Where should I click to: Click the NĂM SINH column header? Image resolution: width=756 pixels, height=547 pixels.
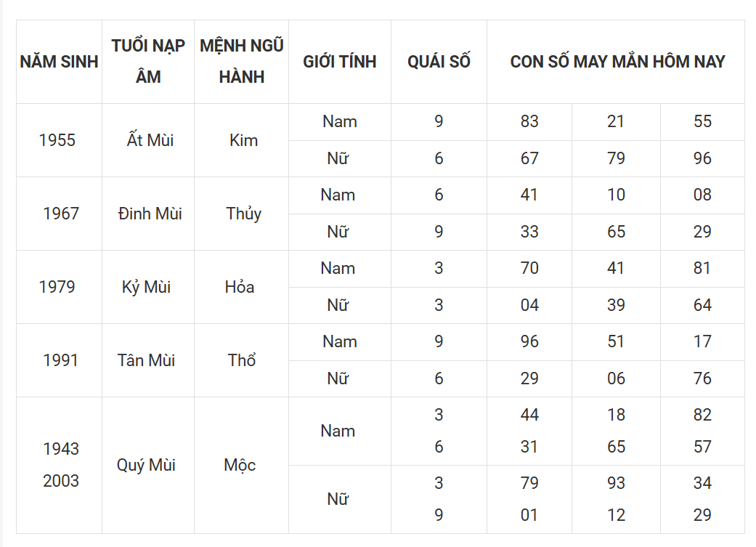[x=59, y=62]
